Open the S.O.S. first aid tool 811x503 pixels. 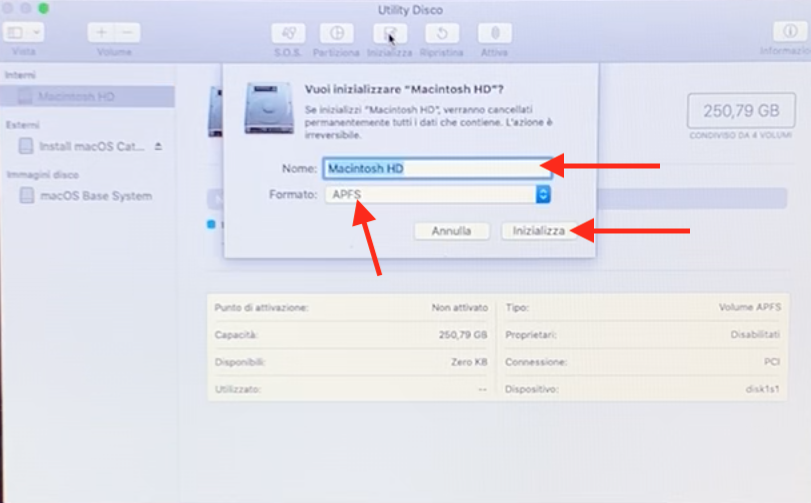point(288,34)
